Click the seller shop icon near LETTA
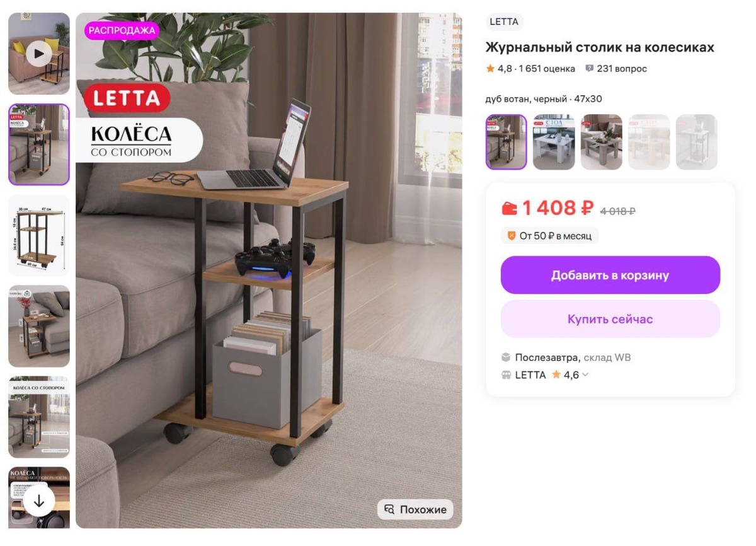Viewport: 756px width, 546px height. tap(506, 375)
